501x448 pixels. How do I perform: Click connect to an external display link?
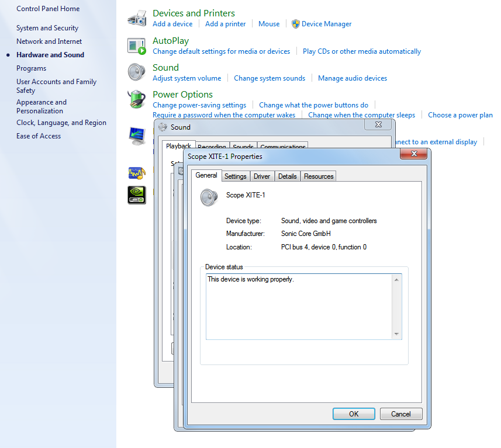pos(436,142)
